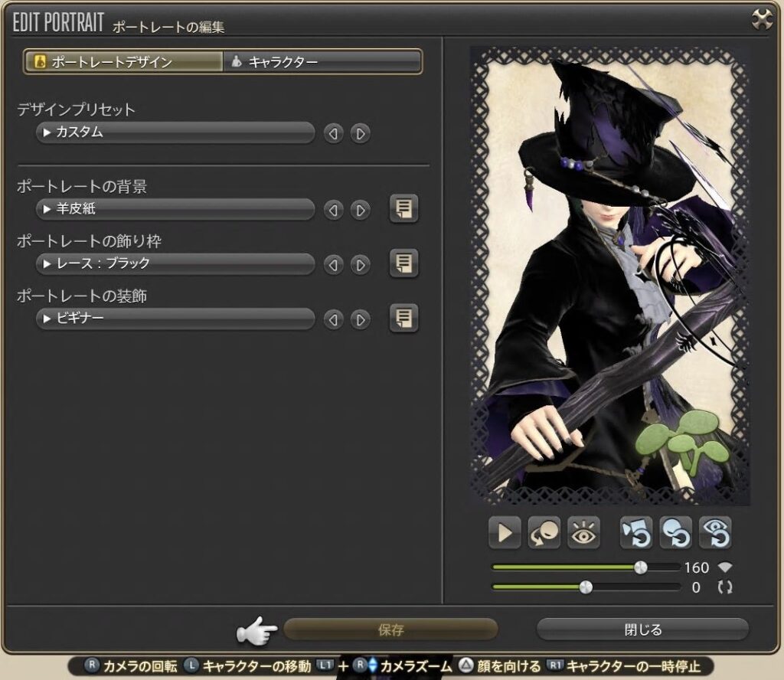The image size is (784, 680).
Task: Click the 保存 save button
Action: pyautogui.click(x=390, y=630)
